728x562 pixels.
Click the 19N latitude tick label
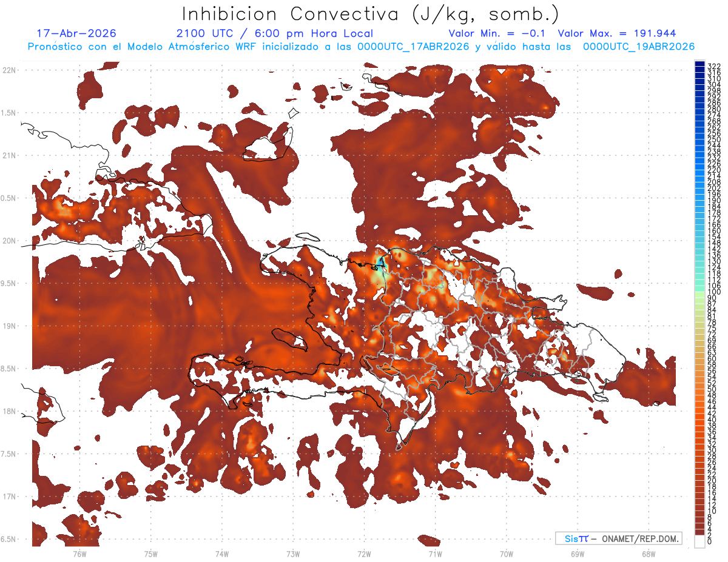pyautogui.click(x=9, y=326)
